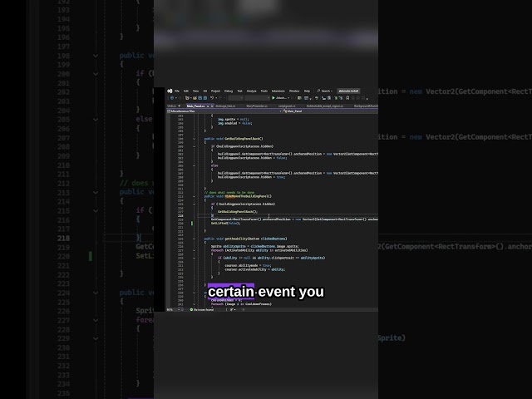The image size is (532, 399).
Task: Open the solution platforms combo box
Action: (x=257, y=98)
